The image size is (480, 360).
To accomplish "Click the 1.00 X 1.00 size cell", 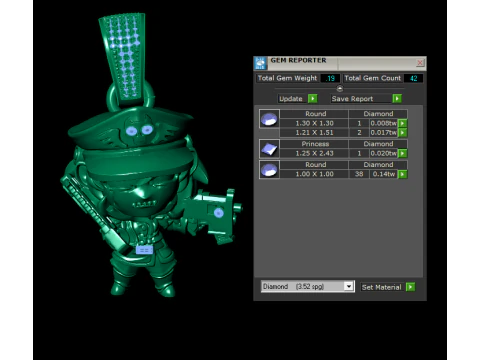I will pos(314,174).
